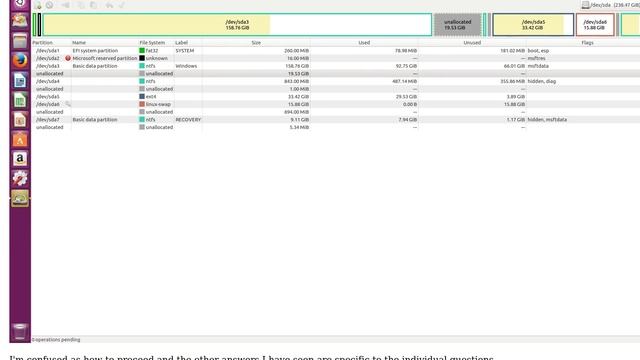Open the Files manager in launcher

20,40
